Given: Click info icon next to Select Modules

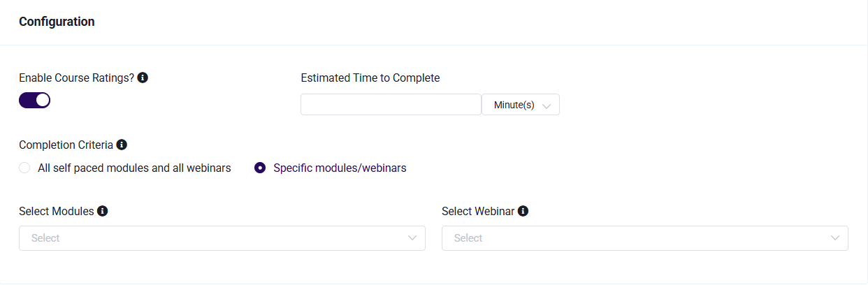Looking at the screenshot, I should 103,210.
